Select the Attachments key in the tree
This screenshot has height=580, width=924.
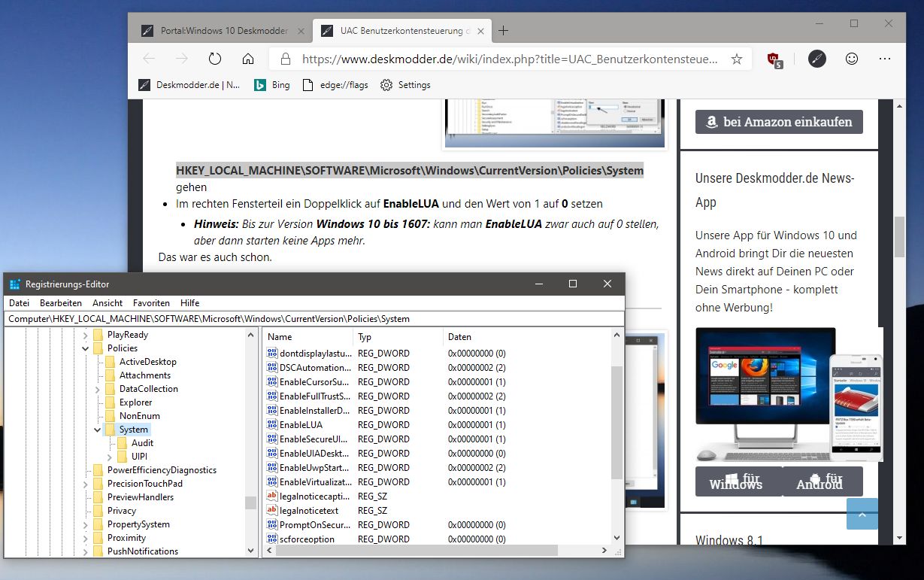(145, 375)
